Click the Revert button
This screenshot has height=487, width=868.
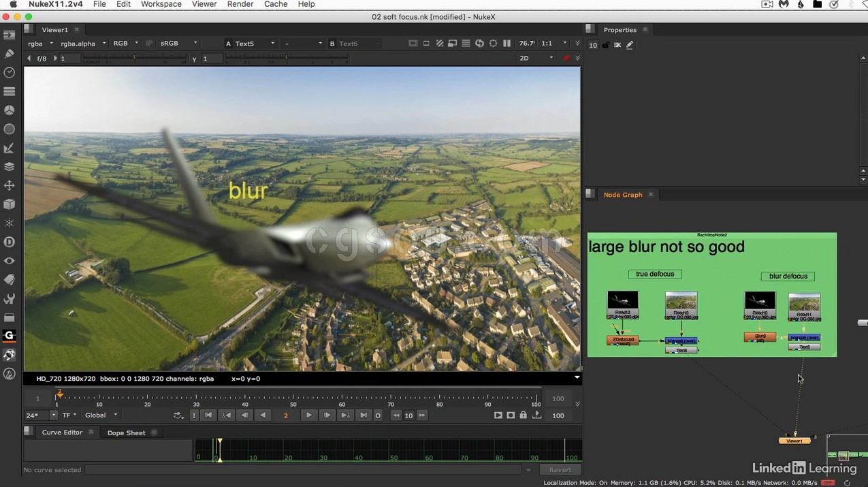click(x=560, y=470)
